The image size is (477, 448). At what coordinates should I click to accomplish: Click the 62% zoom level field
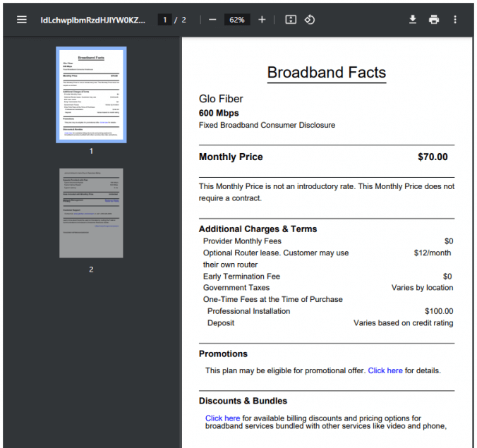tap(237, 20)
